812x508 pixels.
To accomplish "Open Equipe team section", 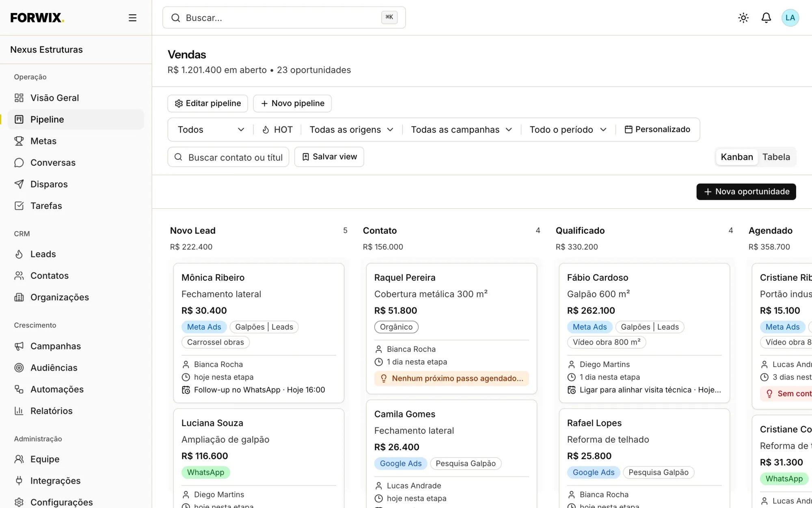I will point(76,459).
